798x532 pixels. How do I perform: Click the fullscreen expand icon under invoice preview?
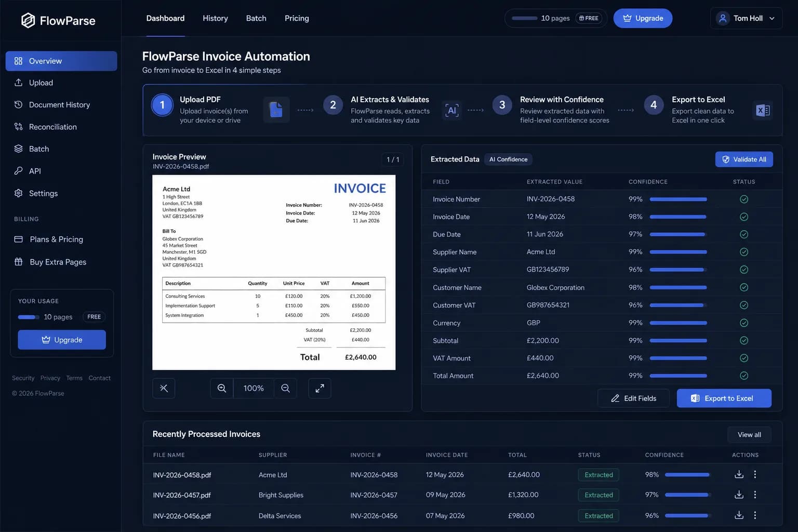click(320, 388)
